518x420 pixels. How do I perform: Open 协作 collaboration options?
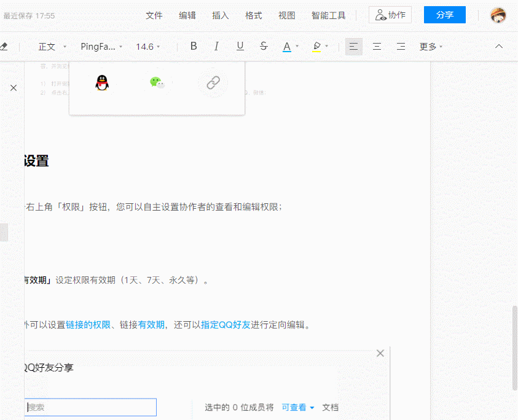pos(390,15)
